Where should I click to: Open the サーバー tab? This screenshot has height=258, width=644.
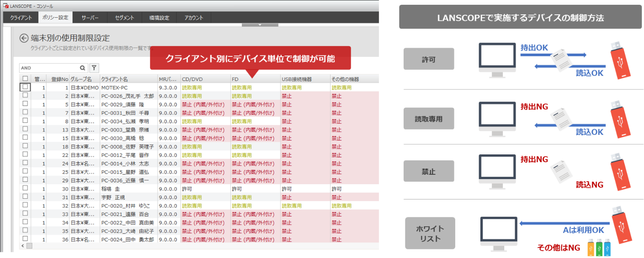pyautogui.click(x=90, y=18)
